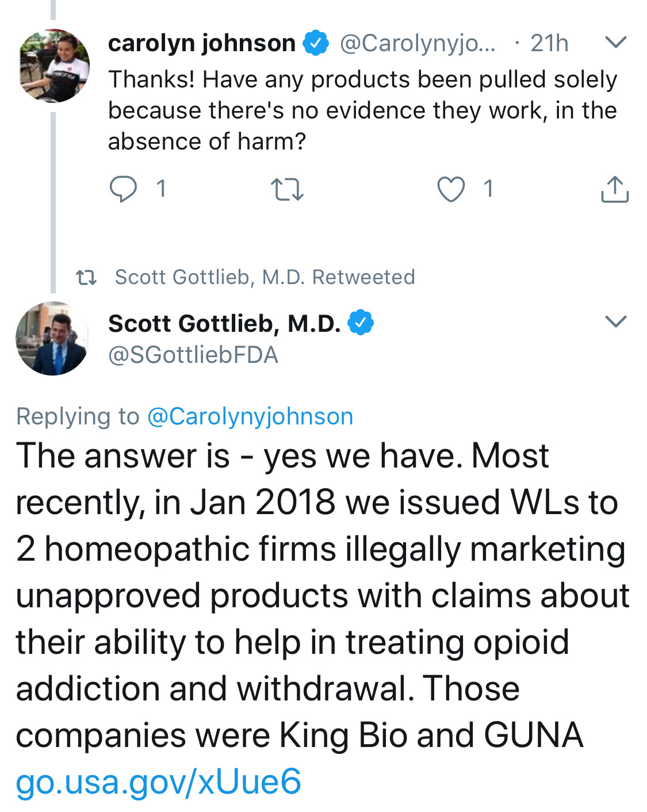Open carolyn johnson's profile picture
647x812 pixels.
pos(54,66)
